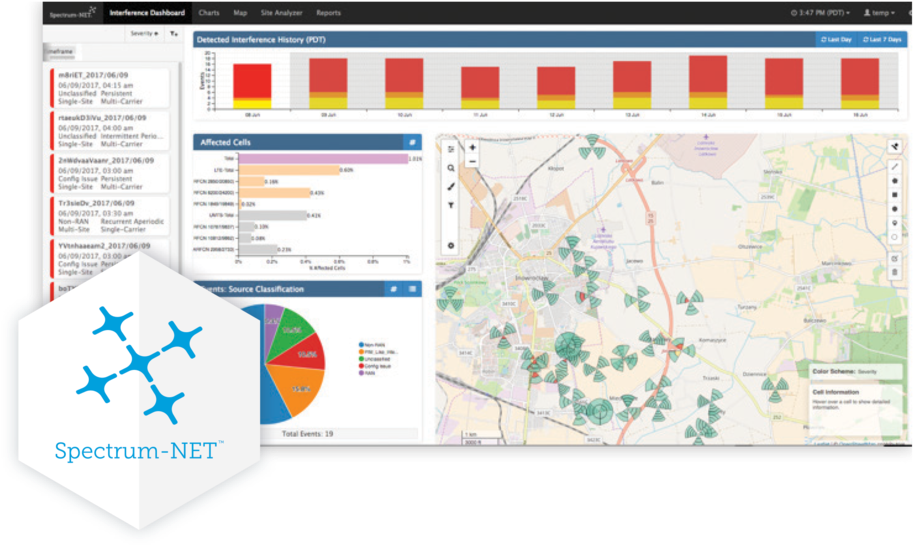Open the 3:47 PM (PDT) time dropdown
913x545 pixels.
pos(820,13)
